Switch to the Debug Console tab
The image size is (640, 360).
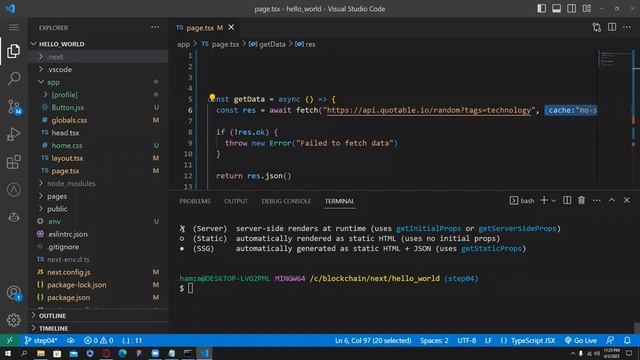286,201
